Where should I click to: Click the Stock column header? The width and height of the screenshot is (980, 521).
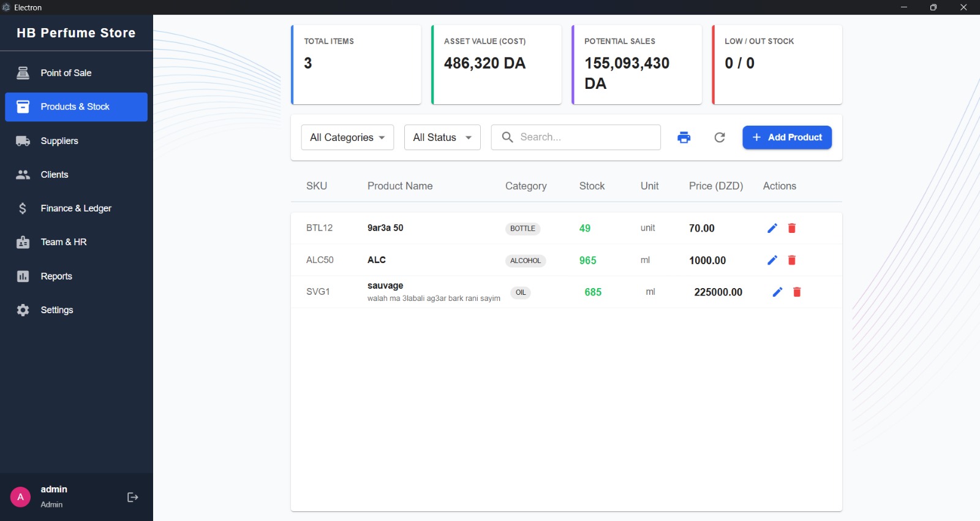click(x=592, y=186)
